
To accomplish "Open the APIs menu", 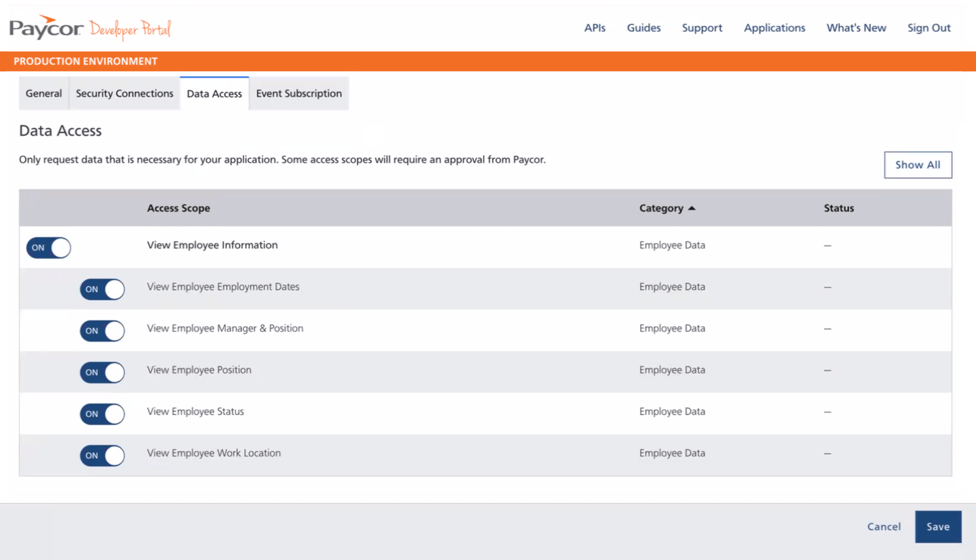I will coord(595,28).
